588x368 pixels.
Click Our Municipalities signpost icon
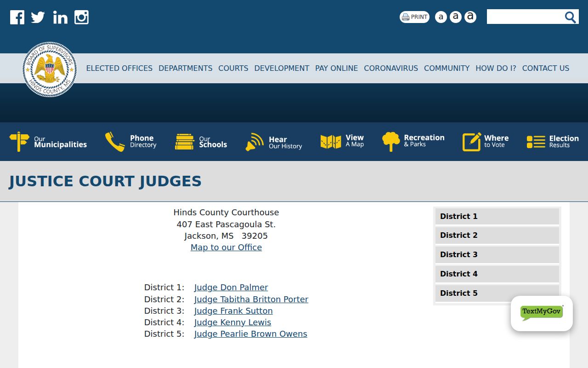pos(19,142)
